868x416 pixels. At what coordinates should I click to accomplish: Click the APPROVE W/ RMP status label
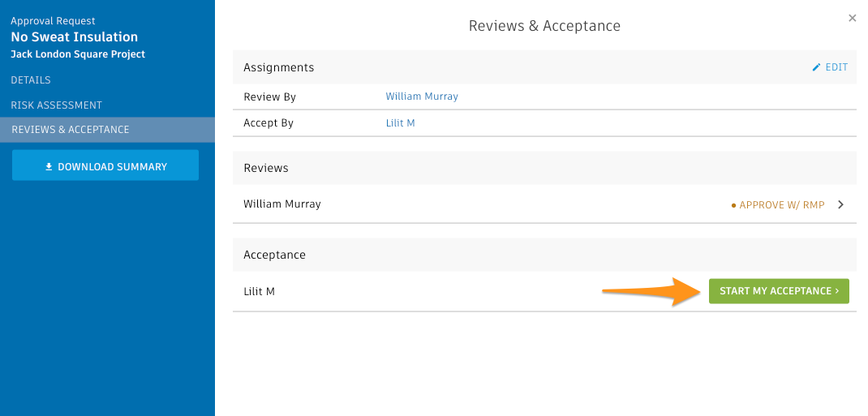[782, 205]
